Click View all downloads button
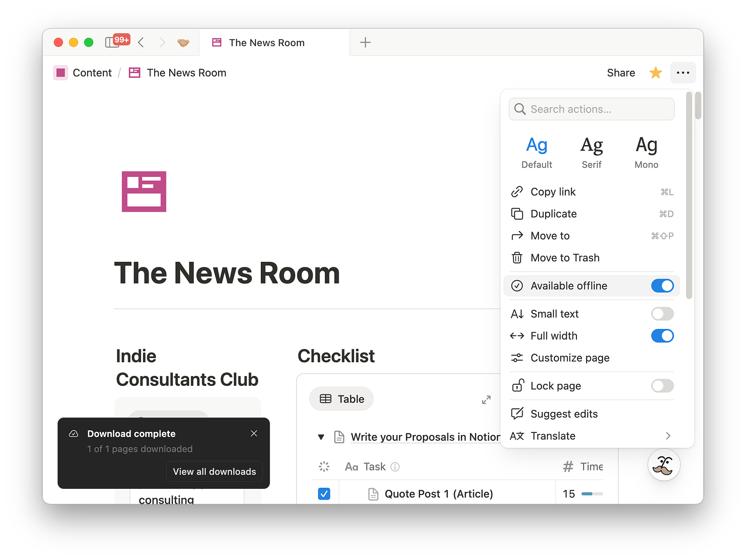 (x=214, y=471)
